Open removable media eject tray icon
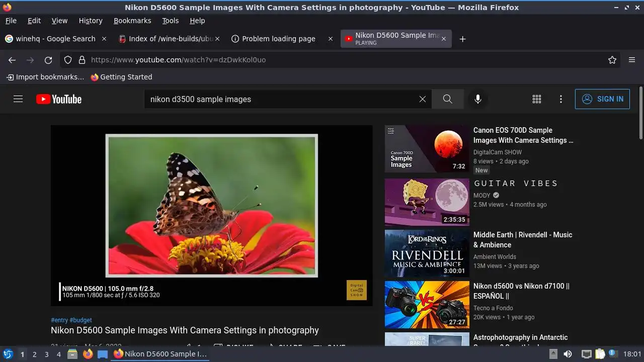 [x=553, y=354]
